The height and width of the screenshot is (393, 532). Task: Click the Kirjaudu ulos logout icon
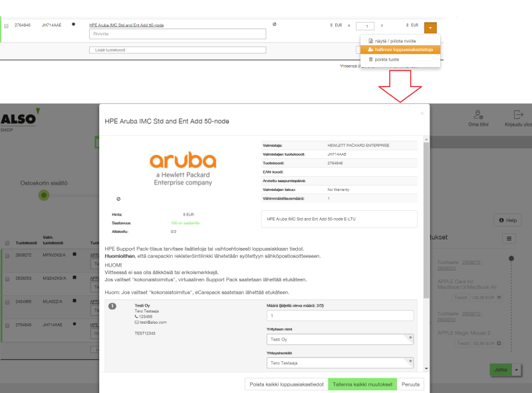tap(518, 115)
